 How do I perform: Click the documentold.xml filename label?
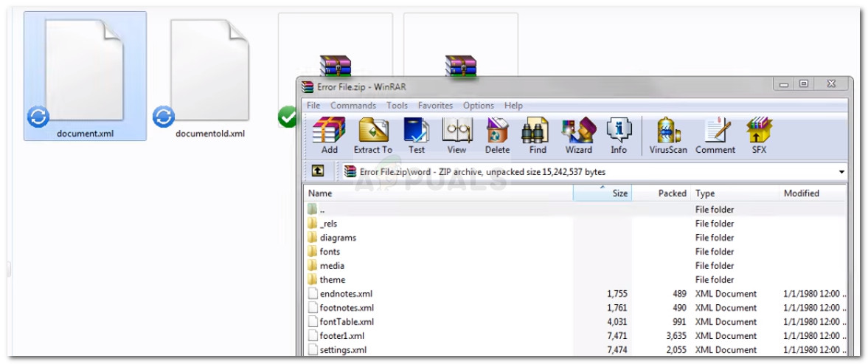pos(209,134)
